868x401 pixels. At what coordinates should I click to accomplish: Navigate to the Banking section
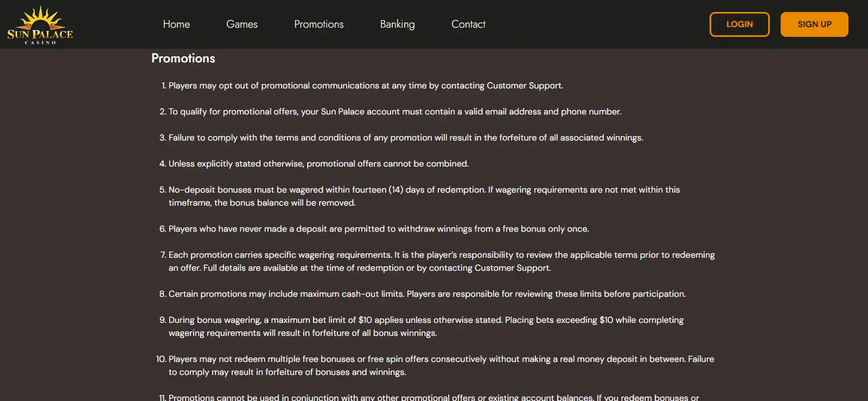point(397,24)
